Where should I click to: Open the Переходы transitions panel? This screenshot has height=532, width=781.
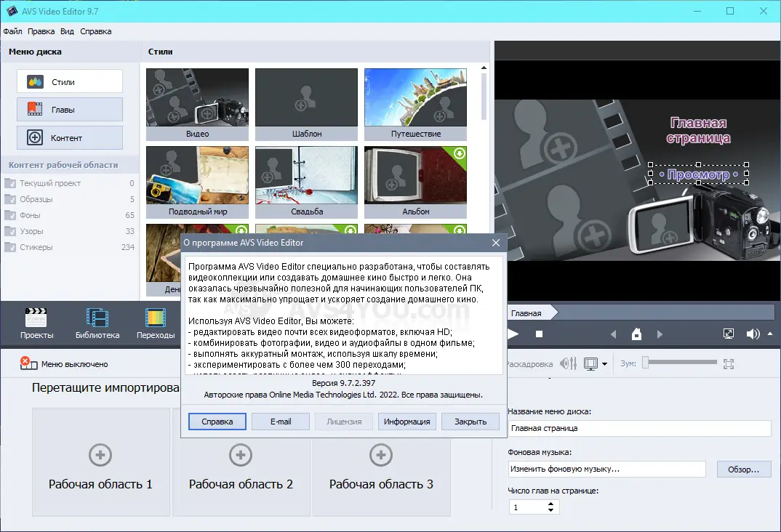tap(156, 323)
